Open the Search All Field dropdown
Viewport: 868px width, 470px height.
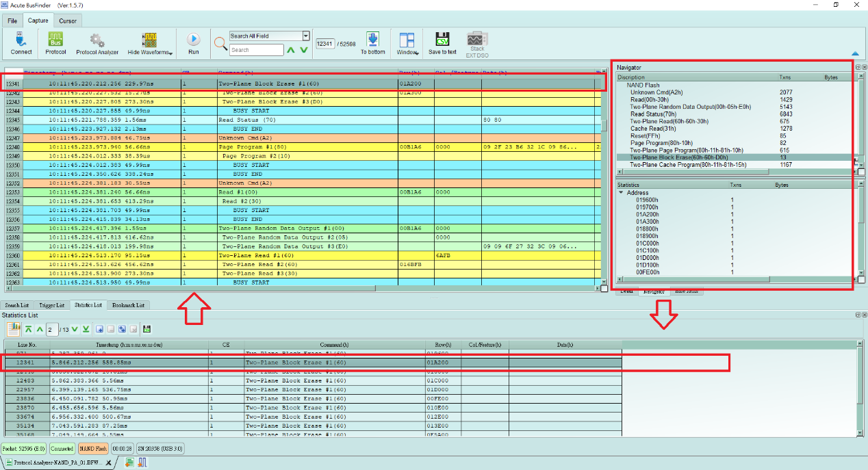point(306,36)
